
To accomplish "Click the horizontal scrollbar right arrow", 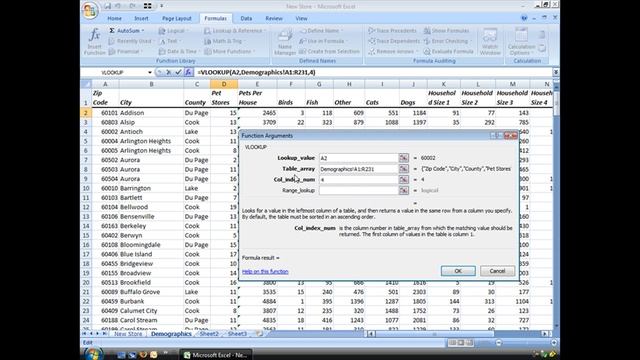I will (544, 334).
